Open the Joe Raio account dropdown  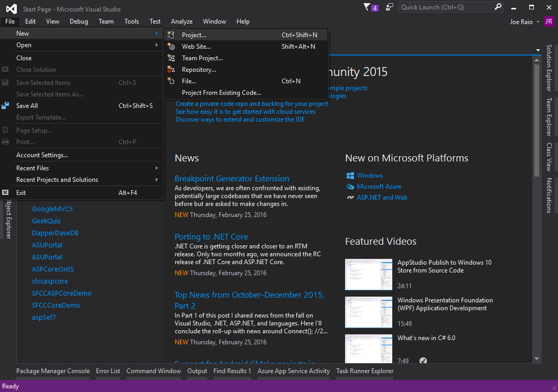(x=538, y=21)
